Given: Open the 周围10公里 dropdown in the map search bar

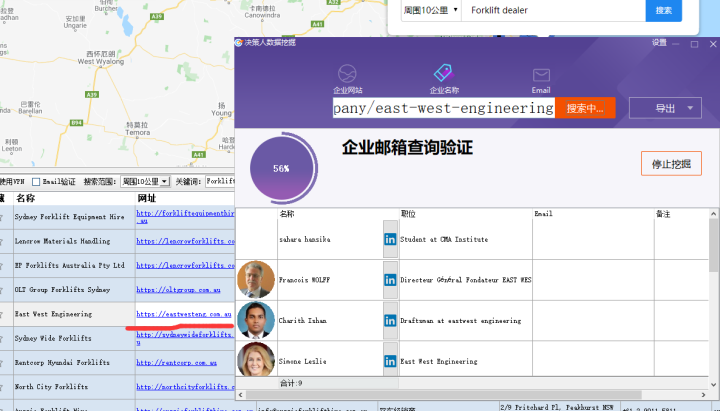Looking at the screenshot, I should (x=431, y=10).
